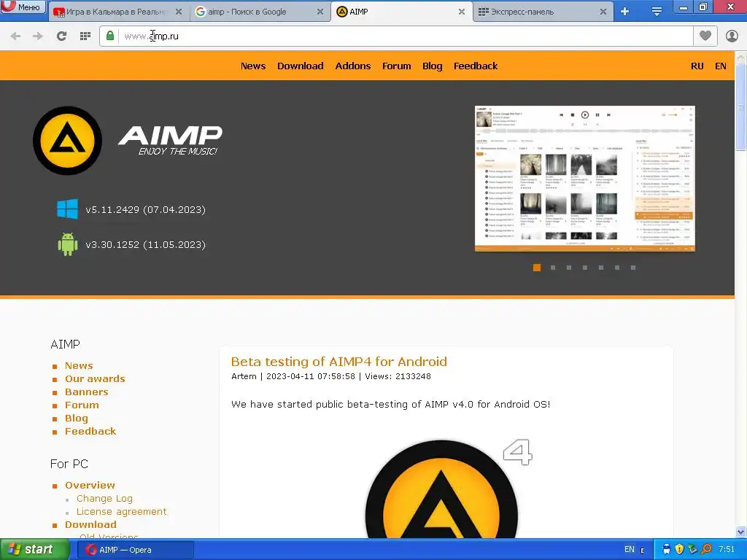Open Windows version v5.11.2429 link

[145, 209]
